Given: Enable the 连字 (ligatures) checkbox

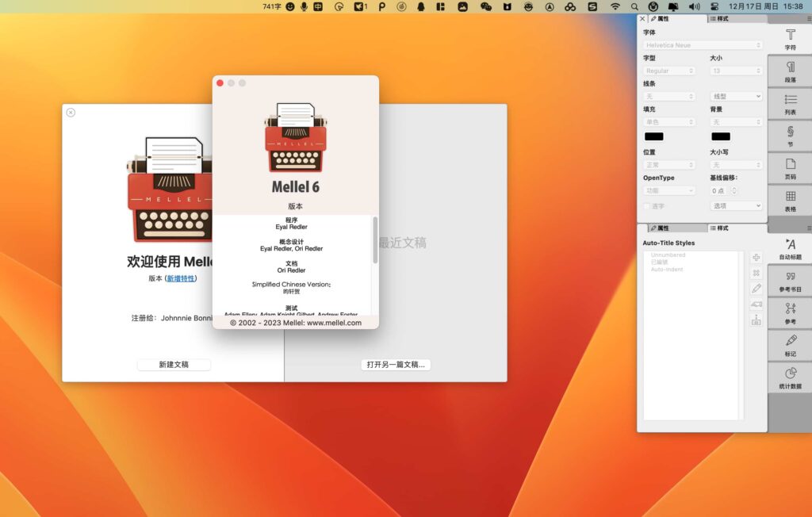Looking at the screenshot, I should pyautogui.click(x=647, y=205).
